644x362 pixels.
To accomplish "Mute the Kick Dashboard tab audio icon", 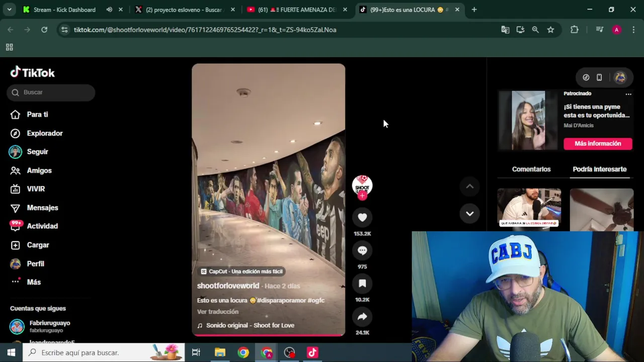I will point(109,10).
